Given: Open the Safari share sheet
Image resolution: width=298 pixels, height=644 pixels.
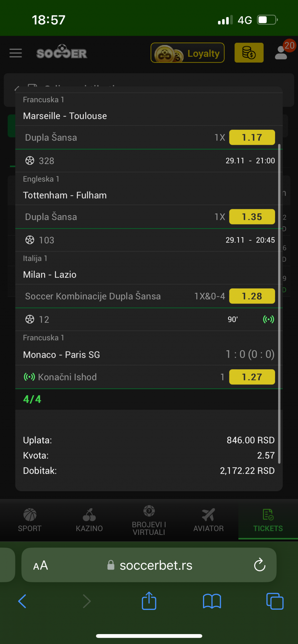Looking at the screenshot, I should pyautogui.click(x=149, y=601).
